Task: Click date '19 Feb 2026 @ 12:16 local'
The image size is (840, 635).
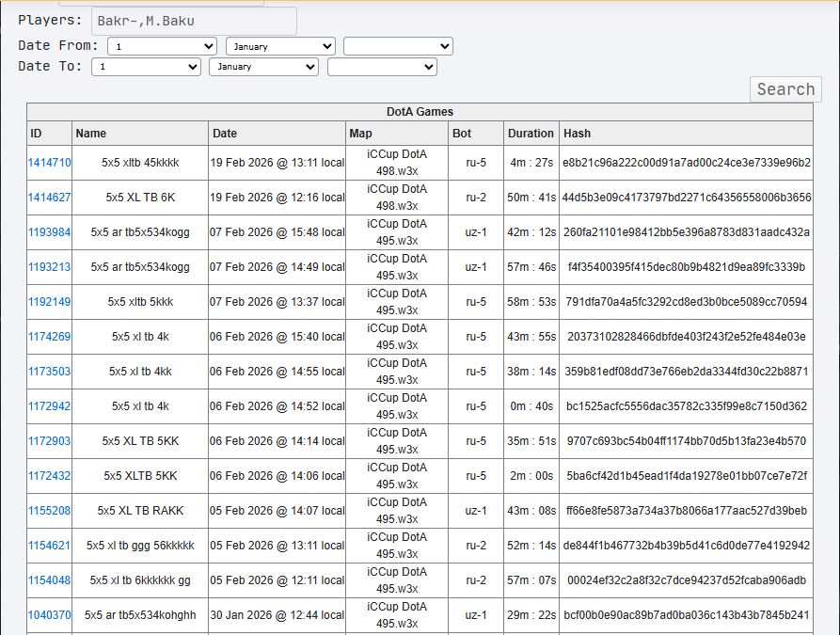Action: (x=277, y=198)
